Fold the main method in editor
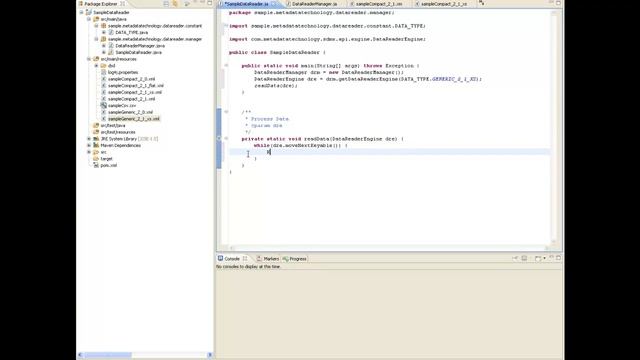Screen dimensions: 640x360 coord(226,65)
